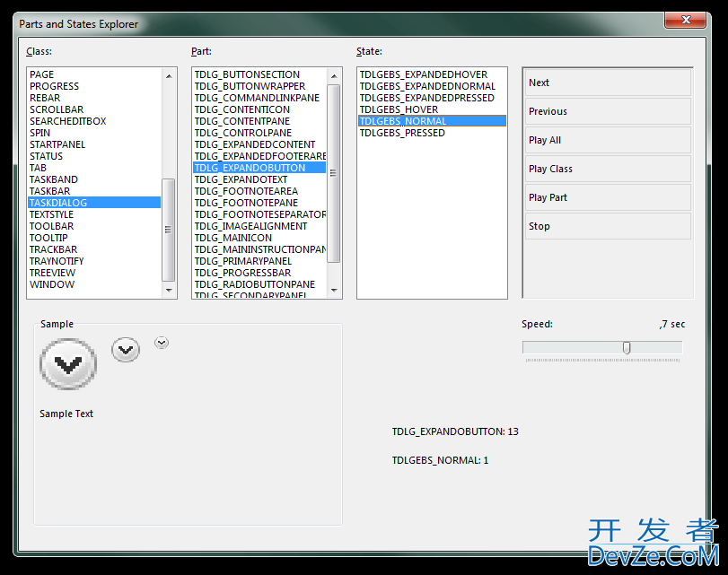Close the Parts and States Explorer window
Screen dimensions: 728x575
tap(686, 20)
